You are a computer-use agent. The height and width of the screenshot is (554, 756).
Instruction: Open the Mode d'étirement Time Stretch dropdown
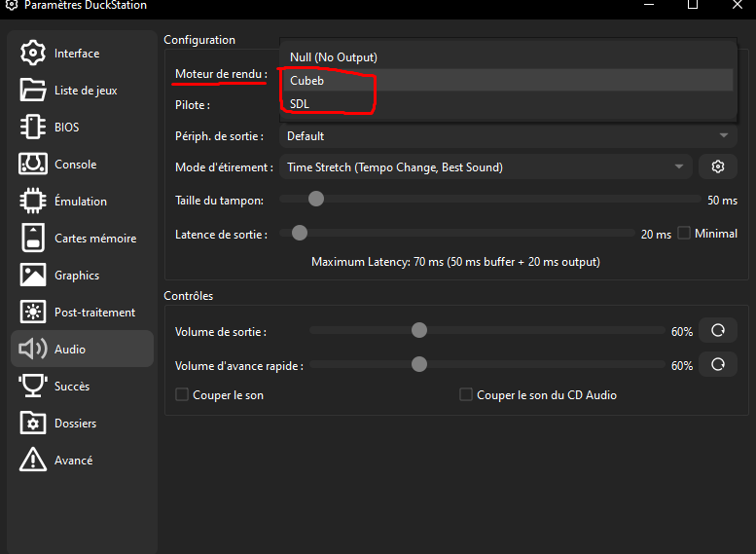click(486, 166)
